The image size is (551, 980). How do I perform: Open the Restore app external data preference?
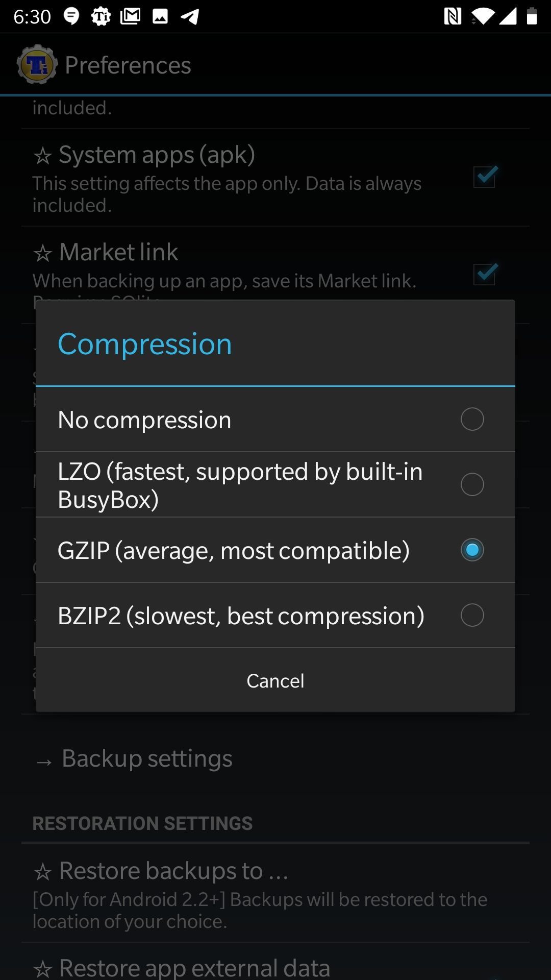point(194,966)
